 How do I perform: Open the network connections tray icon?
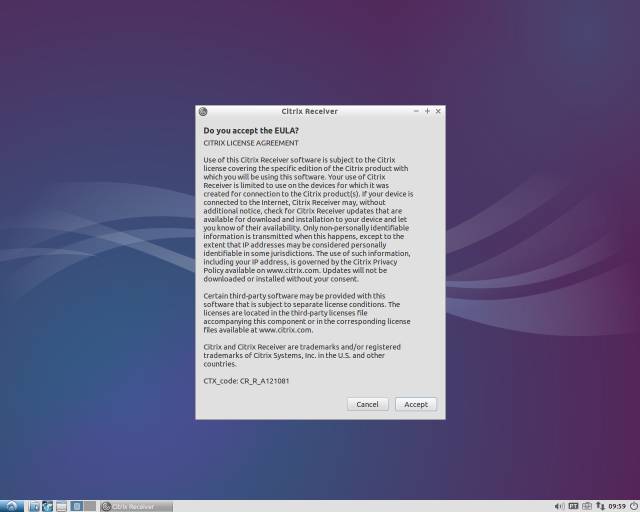pos(600,506)
